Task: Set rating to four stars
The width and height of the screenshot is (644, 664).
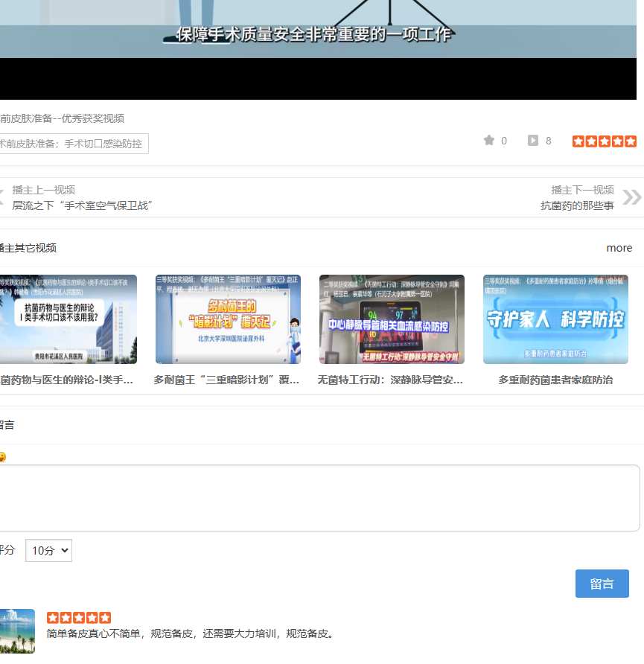Action: [x=617, y=141]
